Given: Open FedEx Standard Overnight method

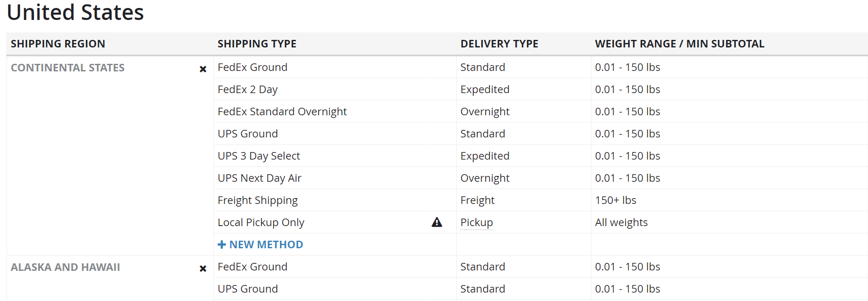Looking at the screenshot, I should pos(282,112).
